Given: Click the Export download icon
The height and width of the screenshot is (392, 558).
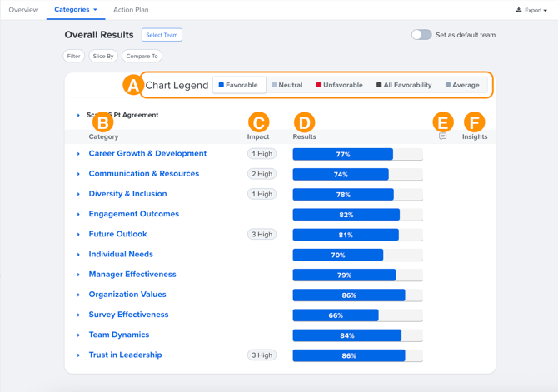Looking at the screenshot, I should (x=519, y=10).
